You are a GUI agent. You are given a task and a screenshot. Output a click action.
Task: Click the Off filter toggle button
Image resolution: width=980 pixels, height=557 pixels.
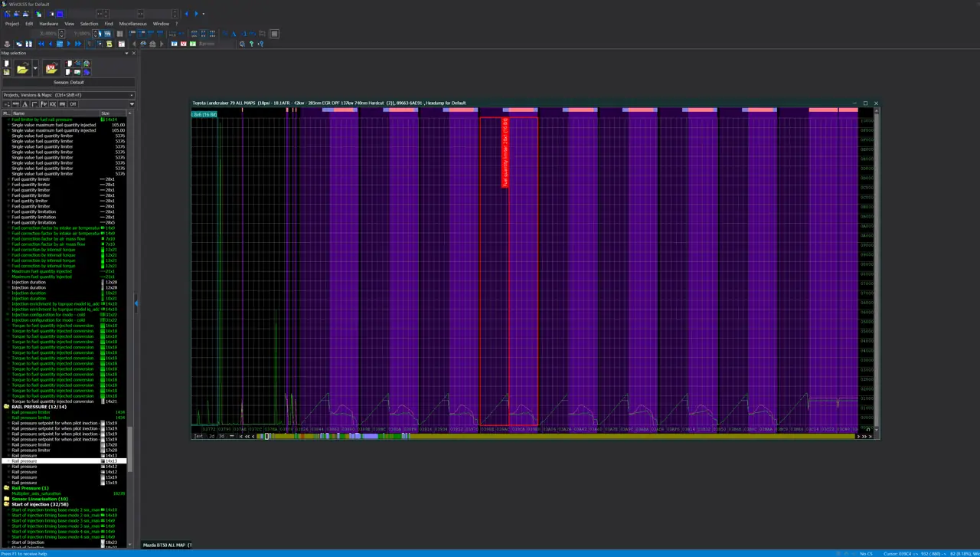click(73, 104)
